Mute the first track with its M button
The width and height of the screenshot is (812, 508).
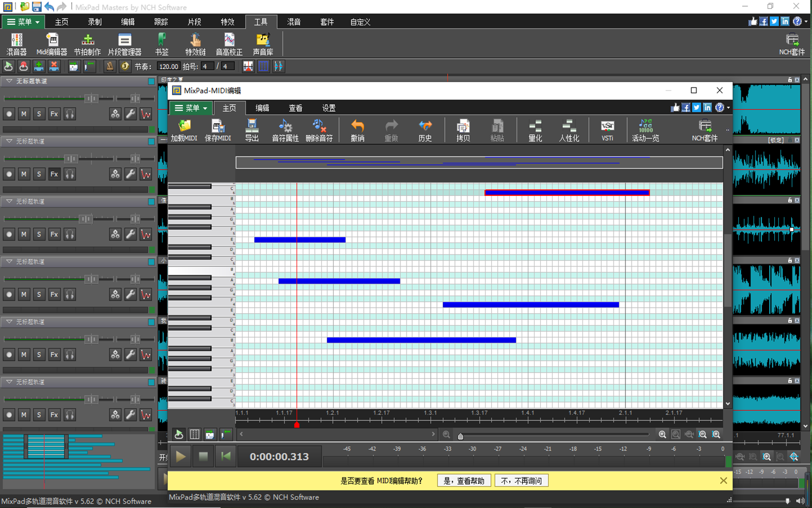coord(24,114)
